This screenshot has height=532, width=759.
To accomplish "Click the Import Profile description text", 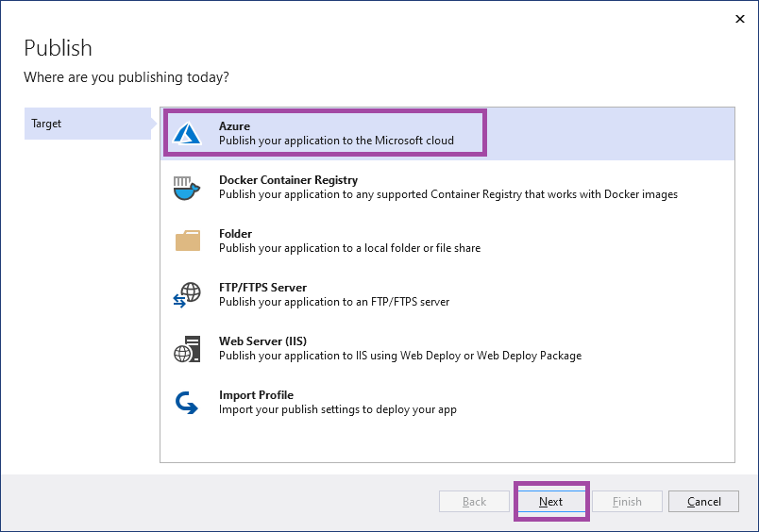I will coord(338,409).
